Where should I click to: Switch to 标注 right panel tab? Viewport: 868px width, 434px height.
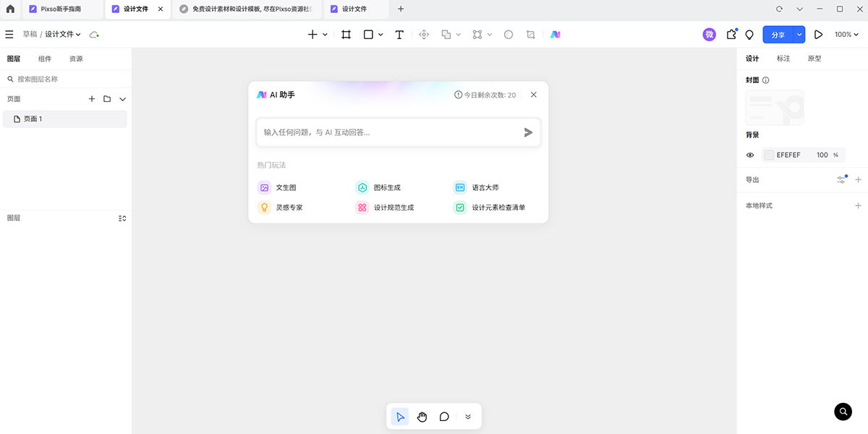783,59
